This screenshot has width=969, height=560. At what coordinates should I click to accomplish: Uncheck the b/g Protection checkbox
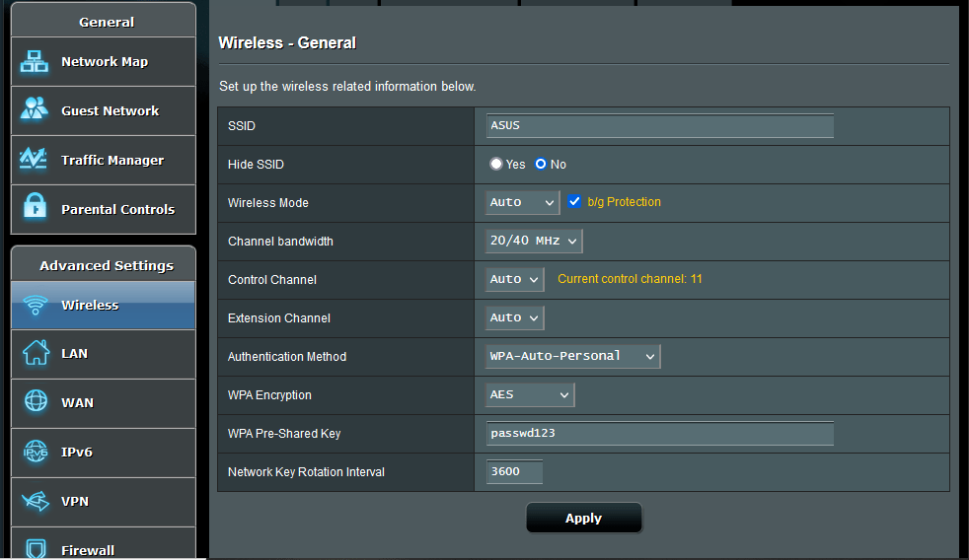[x=575, y=202]
